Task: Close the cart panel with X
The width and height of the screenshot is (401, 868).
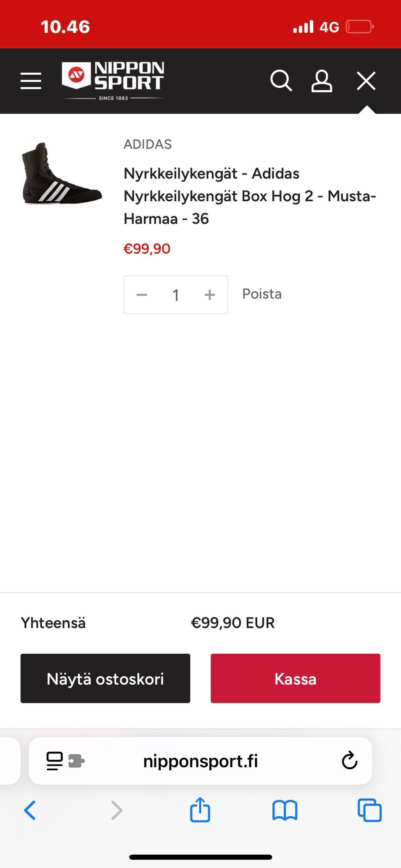Action: pos(366,81)
